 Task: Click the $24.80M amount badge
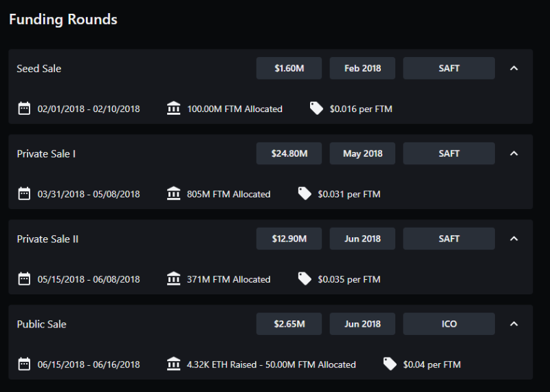tap(289, 153)
